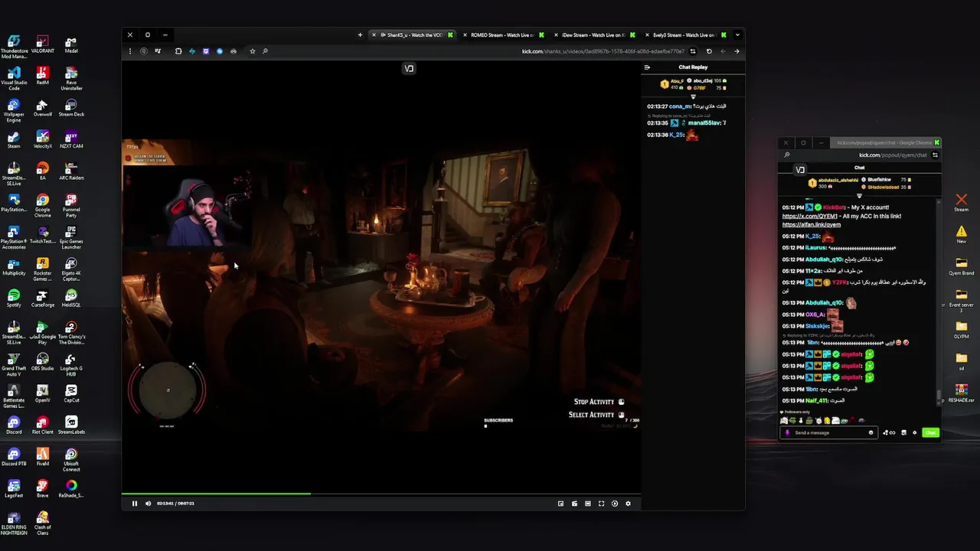980x551 pixels.
Task: Open Epic Games Launcher desktop shortcut
Action: tap(71, 237)
